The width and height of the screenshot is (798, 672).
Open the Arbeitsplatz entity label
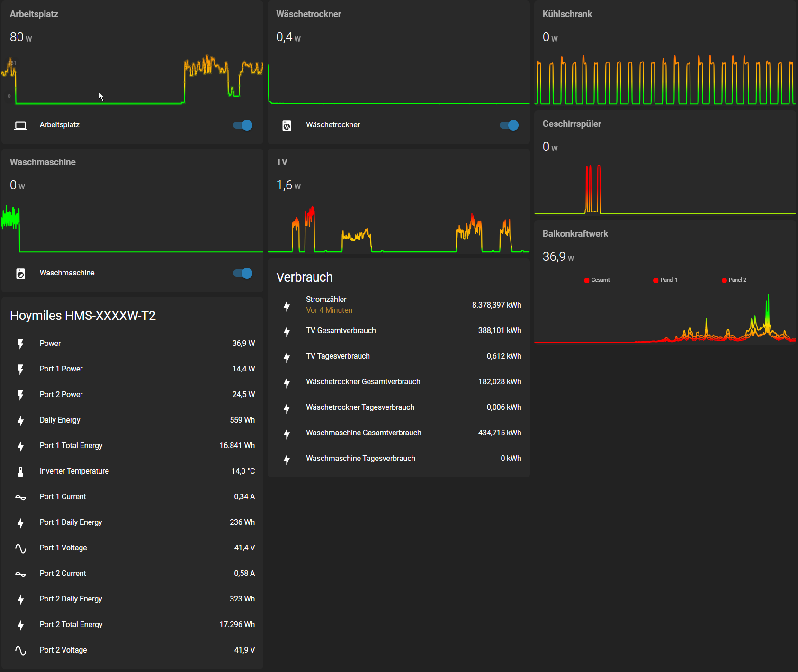60,125
